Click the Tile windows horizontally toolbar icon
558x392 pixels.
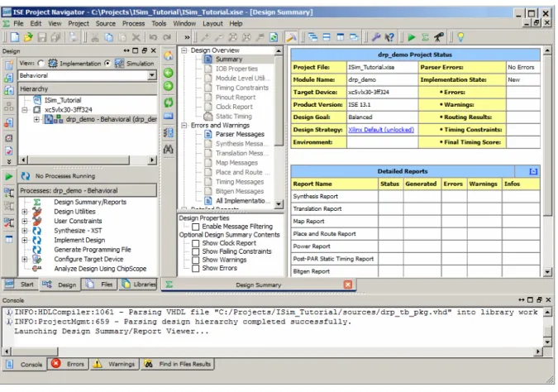pos(327,37)
